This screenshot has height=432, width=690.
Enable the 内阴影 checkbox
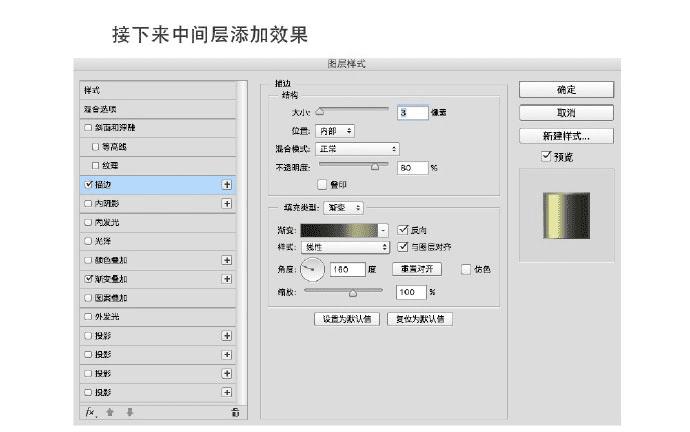[88, 204]
